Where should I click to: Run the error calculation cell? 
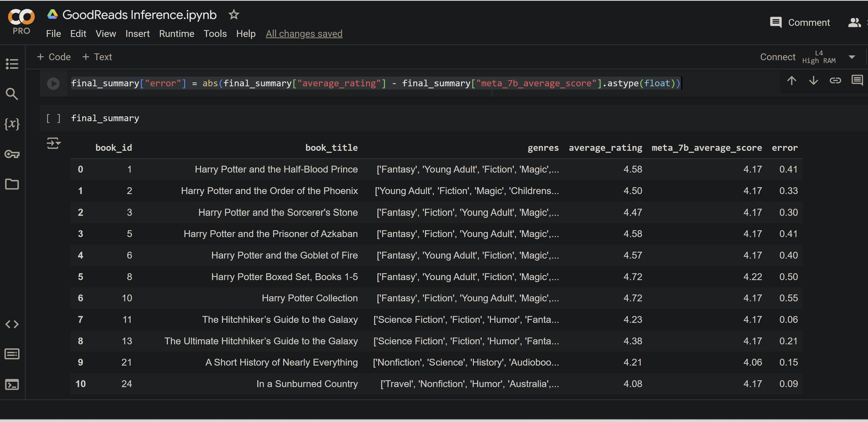pyautogui.click(x=53, y=83)
